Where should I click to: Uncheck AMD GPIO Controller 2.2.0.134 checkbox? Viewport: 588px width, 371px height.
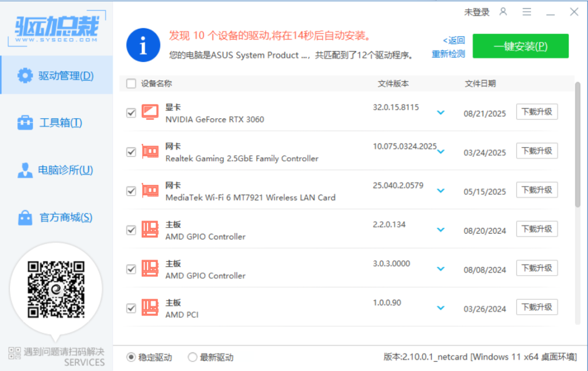[x=131, y=230]
